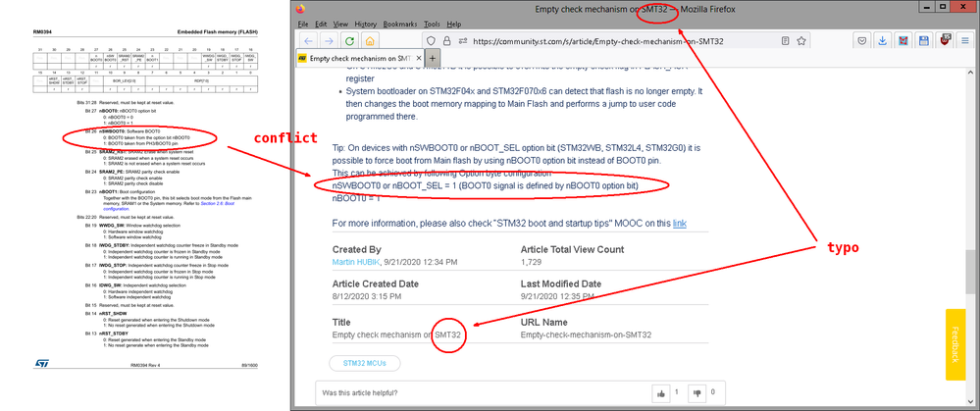The image size is (980, 411).
Task: Open the Bookmarks menu
Action: click(400, 24)
